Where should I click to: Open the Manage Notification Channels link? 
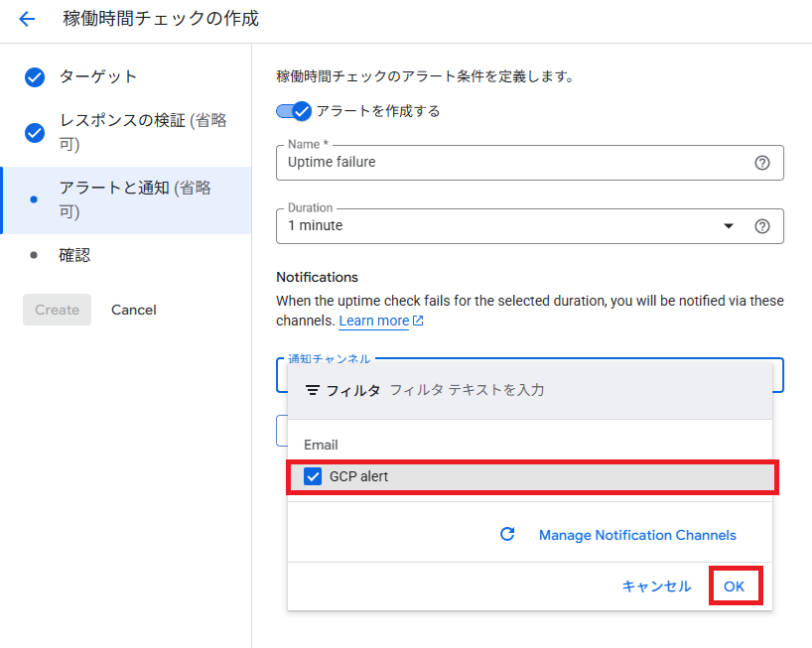click(x=637, y=535)
